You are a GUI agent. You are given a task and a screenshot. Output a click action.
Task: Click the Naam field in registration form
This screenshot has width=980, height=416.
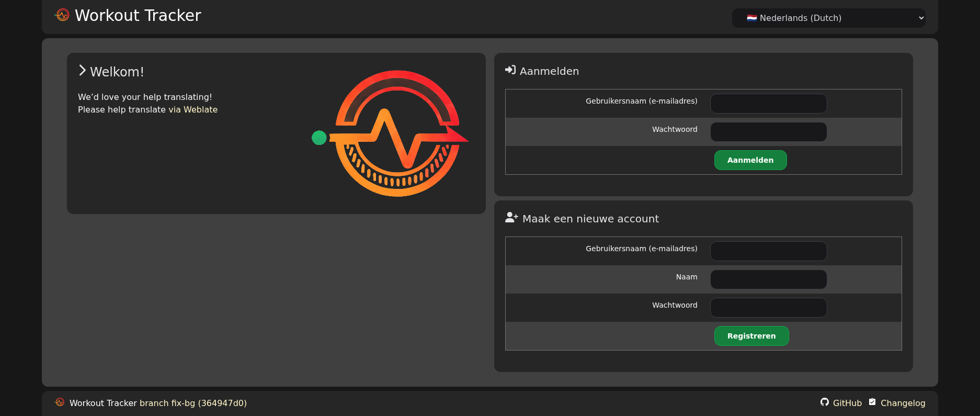(x=768, y=279)
